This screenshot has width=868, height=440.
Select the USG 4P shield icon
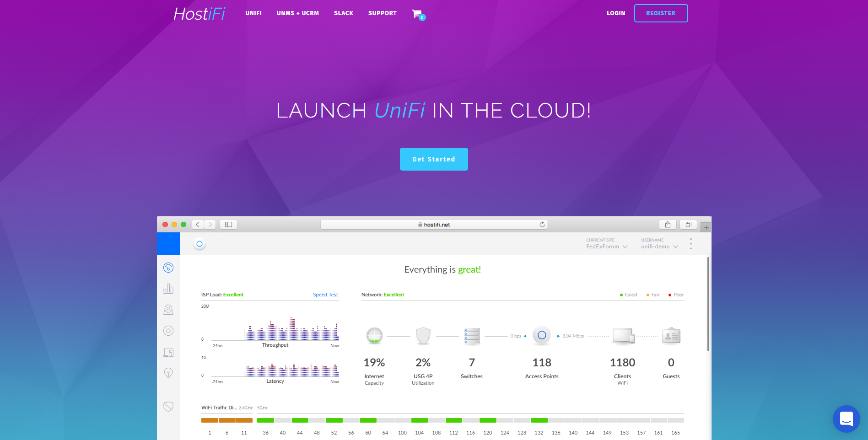(x=423, y=336)
